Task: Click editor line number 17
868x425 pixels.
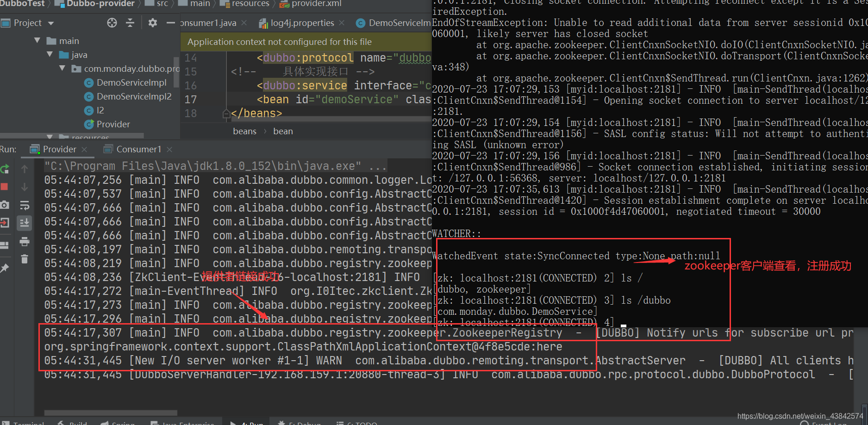Action: tap(191, 100)
